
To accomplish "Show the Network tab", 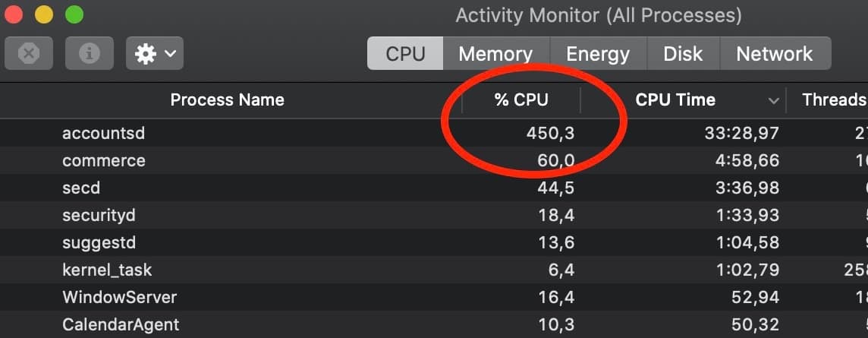I will 774,54.
